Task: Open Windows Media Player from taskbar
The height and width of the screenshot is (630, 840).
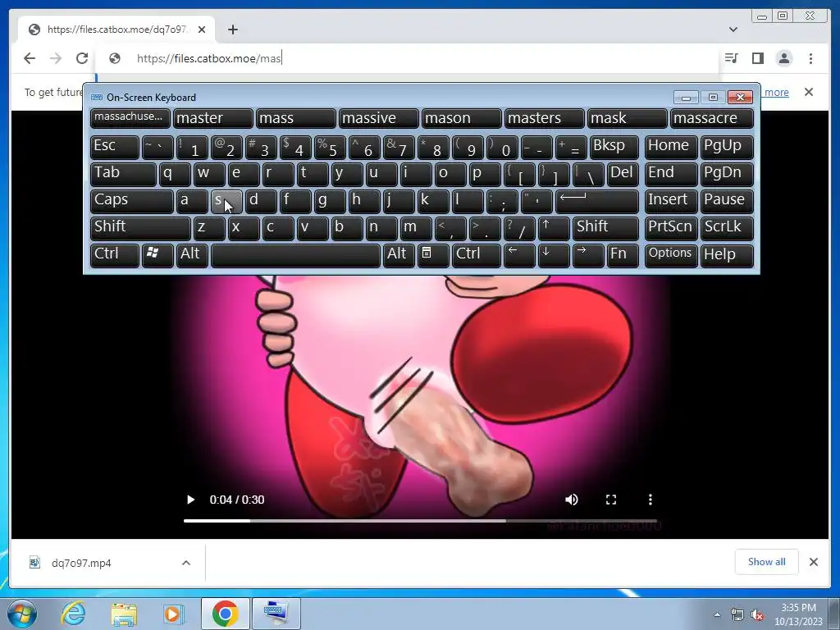Action: [173, 614]
